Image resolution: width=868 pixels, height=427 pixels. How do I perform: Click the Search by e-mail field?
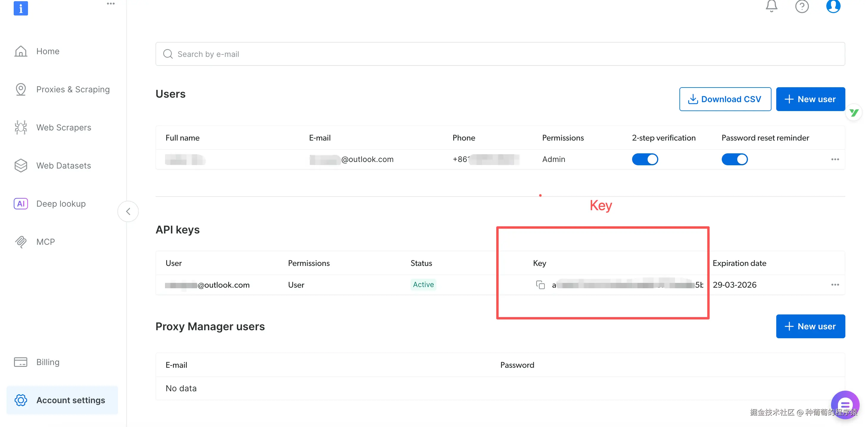pyautogui.click(x=500, y=54)
